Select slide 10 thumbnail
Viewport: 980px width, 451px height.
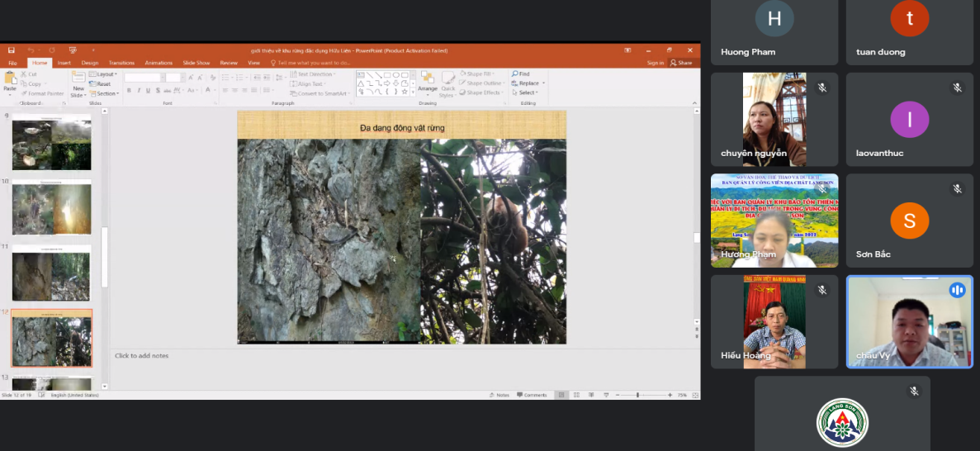tap(52, 207)
